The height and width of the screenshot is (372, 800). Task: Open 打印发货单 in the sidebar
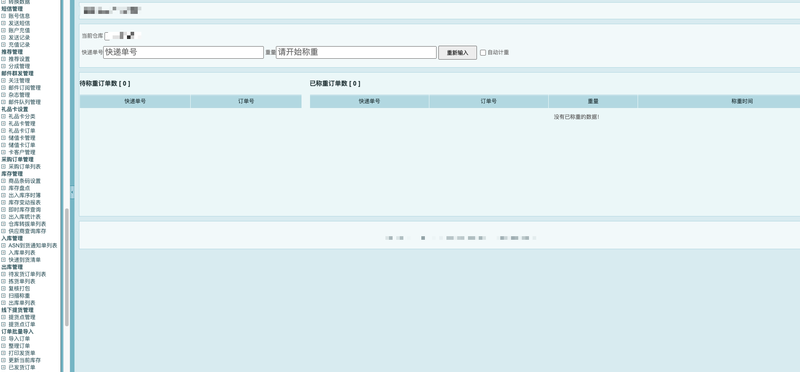[22, 353]
